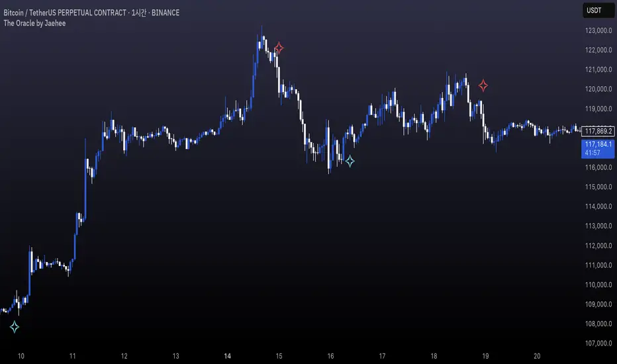Click date 15 on the time axis

click(279, 356)
